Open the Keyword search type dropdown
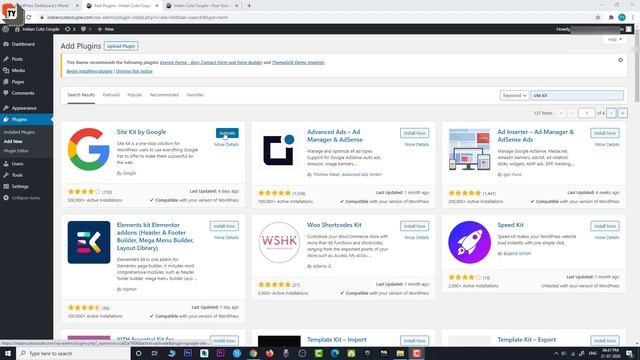This screenshot has height=360, width=640. pos(514,95)
